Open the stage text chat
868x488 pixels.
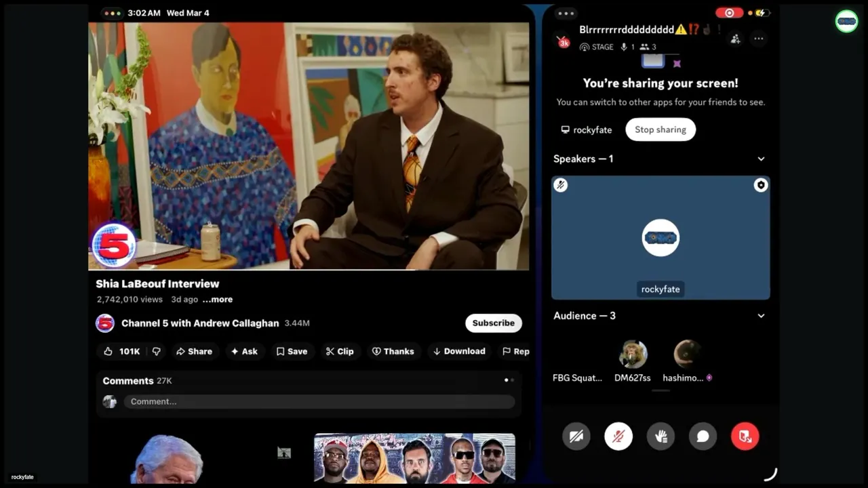click(703, 436)
